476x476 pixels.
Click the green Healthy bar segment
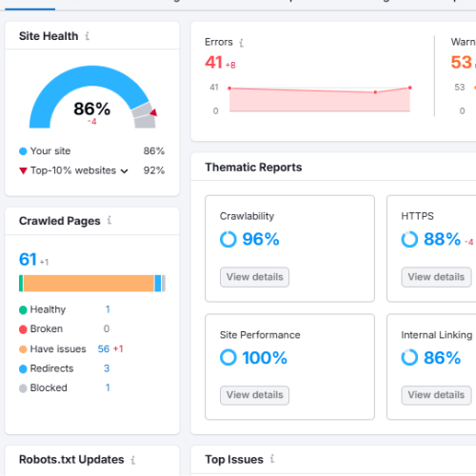coord(21,283)
